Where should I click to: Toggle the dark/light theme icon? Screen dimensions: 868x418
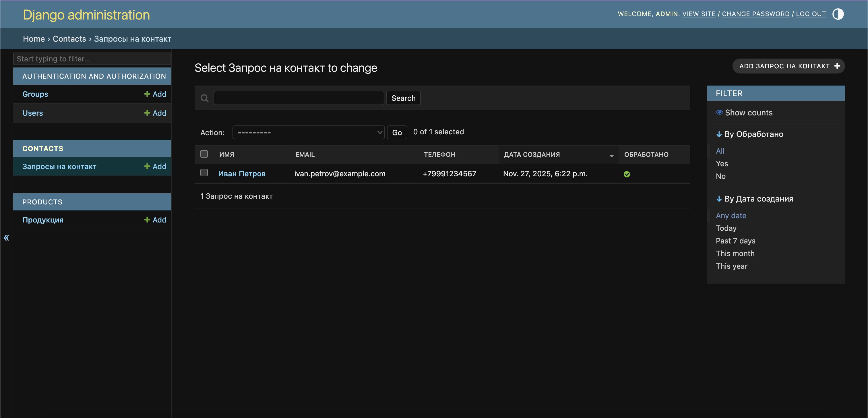tap(838, 14)
